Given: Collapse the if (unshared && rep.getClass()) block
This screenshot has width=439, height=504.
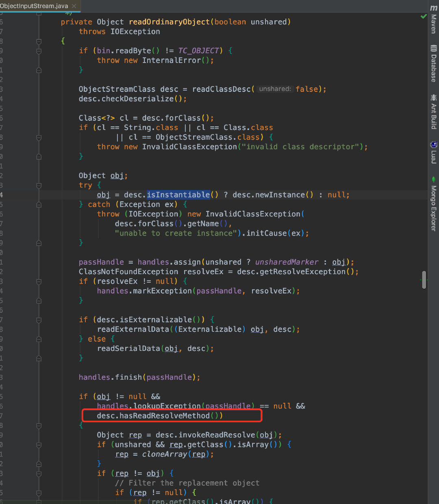Looking at the screenshot, I should pyautogui.click(x=39, y=445).
